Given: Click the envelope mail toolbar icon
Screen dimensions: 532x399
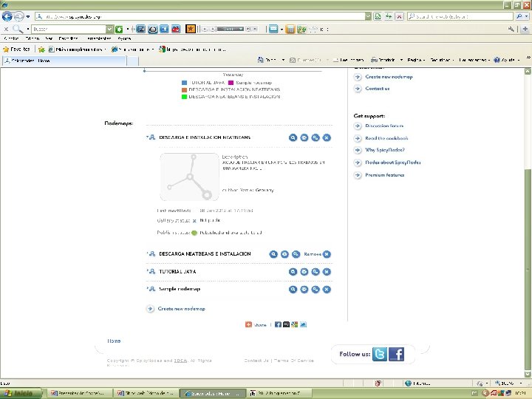Looking at the screenshot, I should click(x=273, y=29).
